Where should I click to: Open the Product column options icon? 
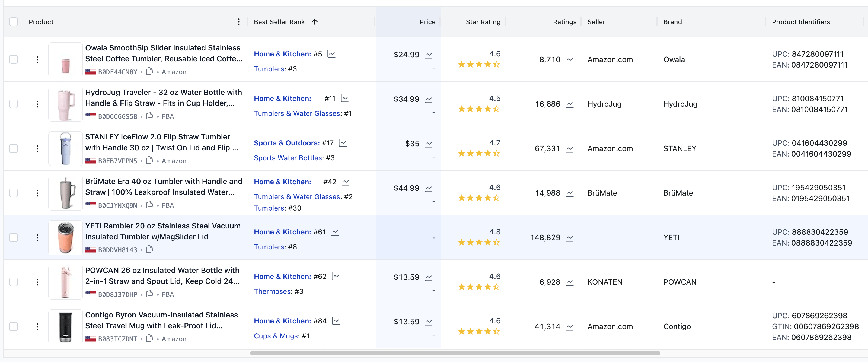tap(239, 21)
